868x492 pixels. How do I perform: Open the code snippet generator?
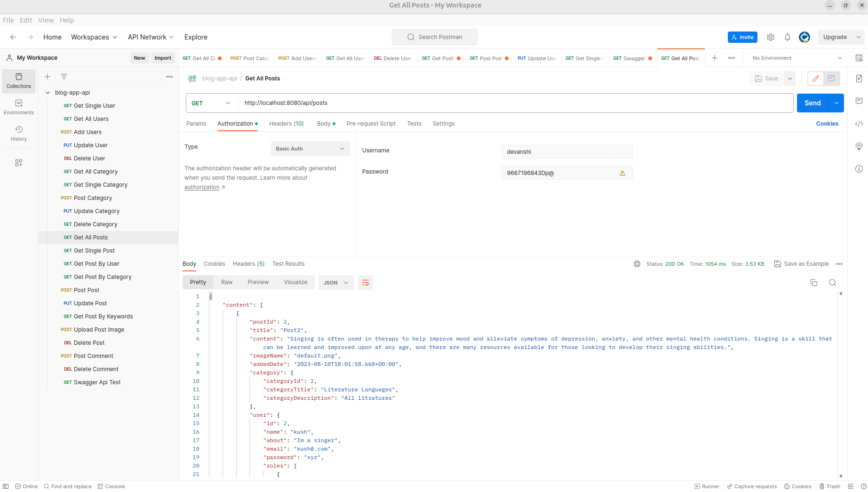859,124
